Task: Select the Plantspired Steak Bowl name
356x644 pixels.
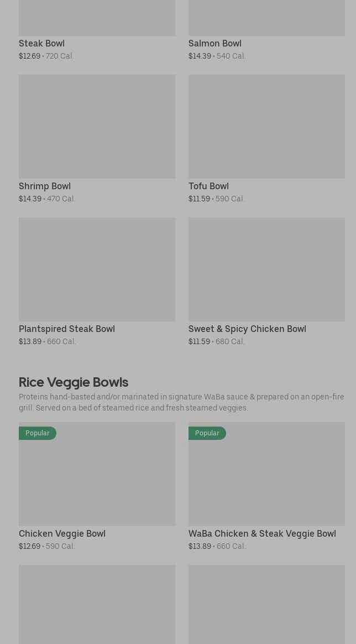Action: pyautogui.click(x=67, y=329)
